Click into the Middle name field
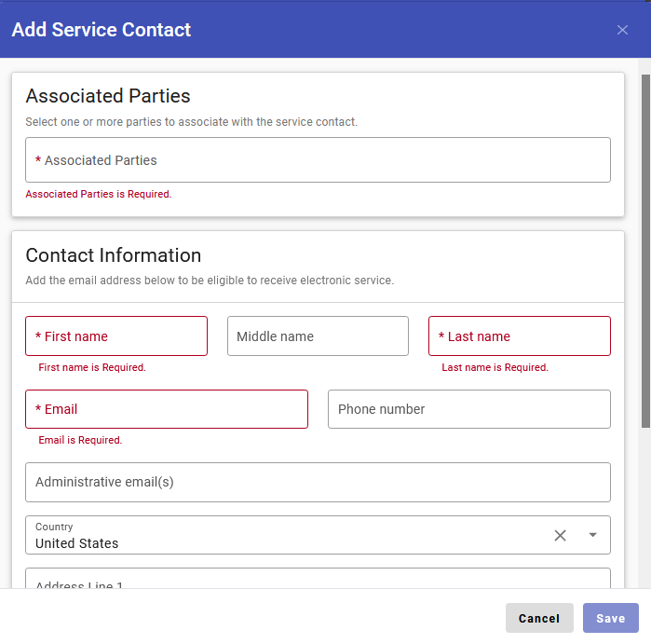This screenshot has width=651, height=644. (x=318, y=336)
